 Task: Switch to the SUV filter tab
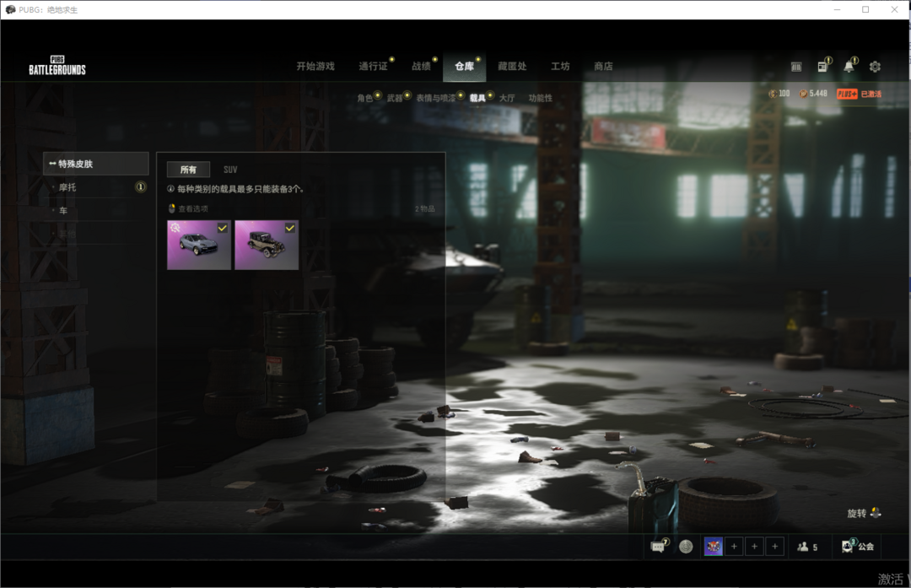tap(230, 170)
